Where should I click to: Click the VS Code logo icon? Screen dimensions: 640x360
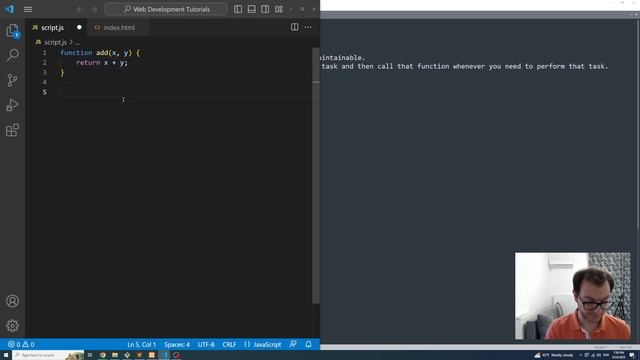click(x=9, y=9)
